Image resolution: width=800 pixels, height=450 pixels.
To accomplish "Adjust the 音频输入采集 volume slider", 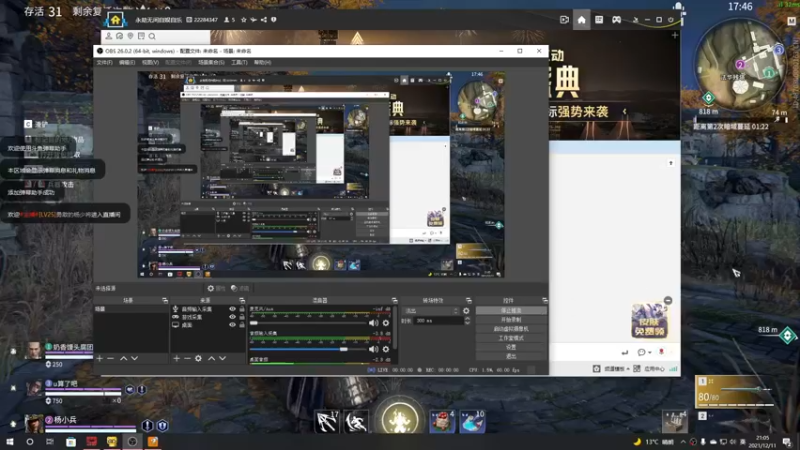I will click(308, 349).
